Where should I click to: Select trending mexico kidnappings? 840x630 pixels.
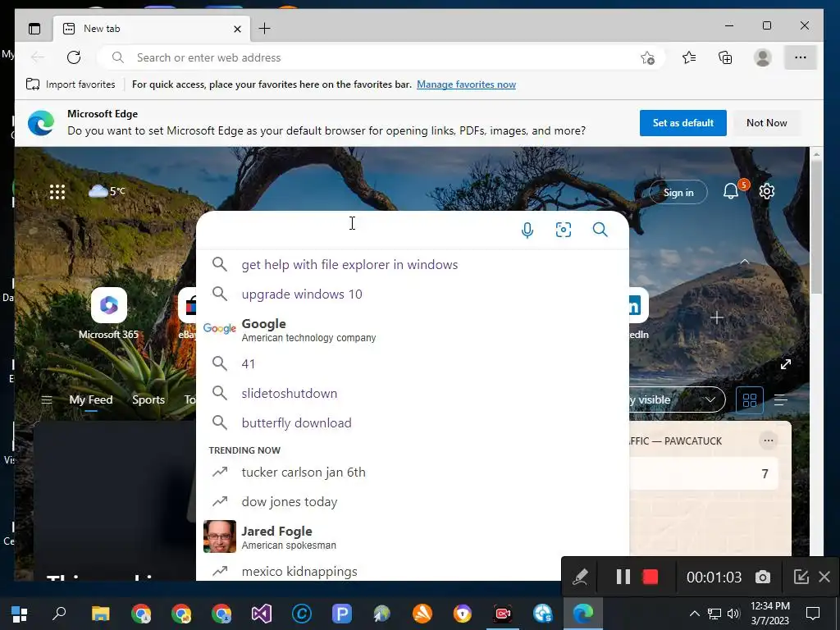413,571
